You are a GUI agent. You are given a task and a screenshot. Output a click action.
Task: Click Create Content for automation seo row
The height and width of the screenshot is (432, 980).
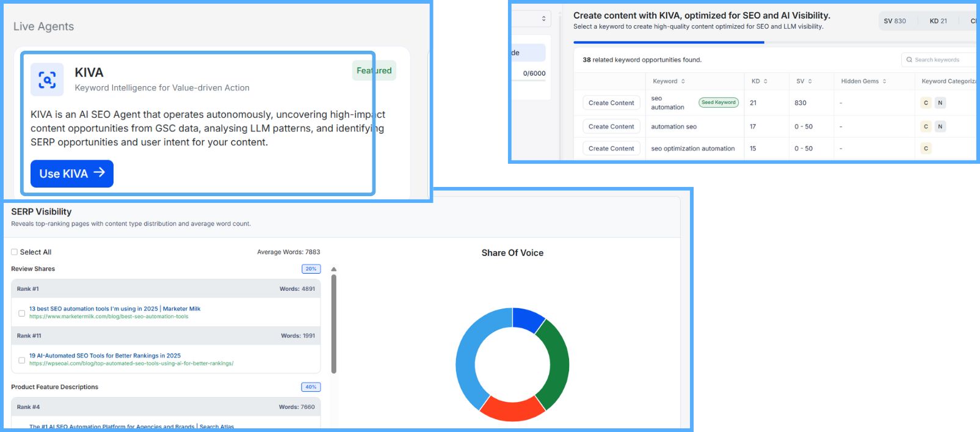611,126
